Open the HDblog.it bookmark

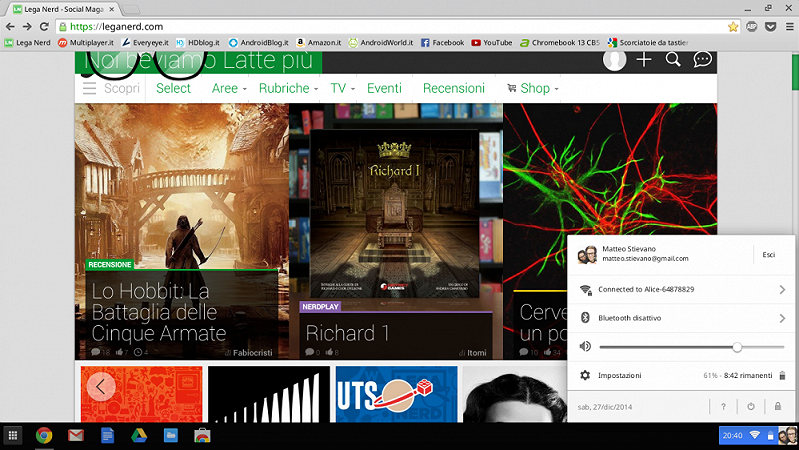198,43
